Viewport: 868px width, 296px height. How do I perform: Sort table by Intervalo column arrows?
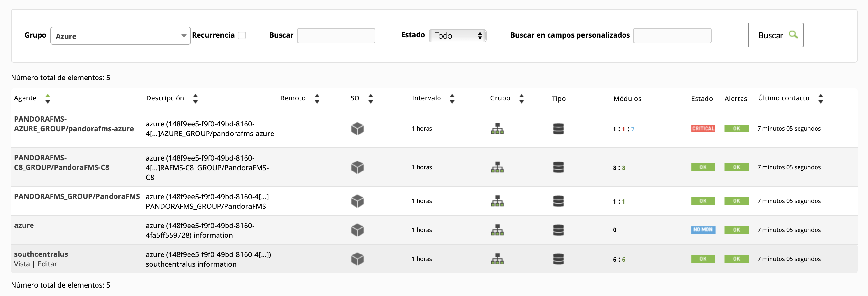click(452, 98)
